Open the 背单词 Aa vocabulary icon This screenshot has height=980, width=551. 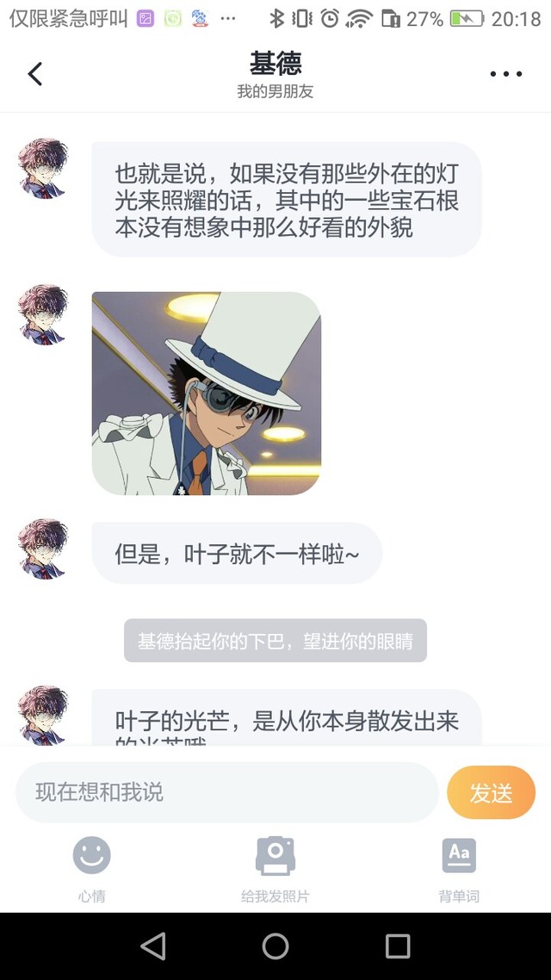(x=459, y=855)
